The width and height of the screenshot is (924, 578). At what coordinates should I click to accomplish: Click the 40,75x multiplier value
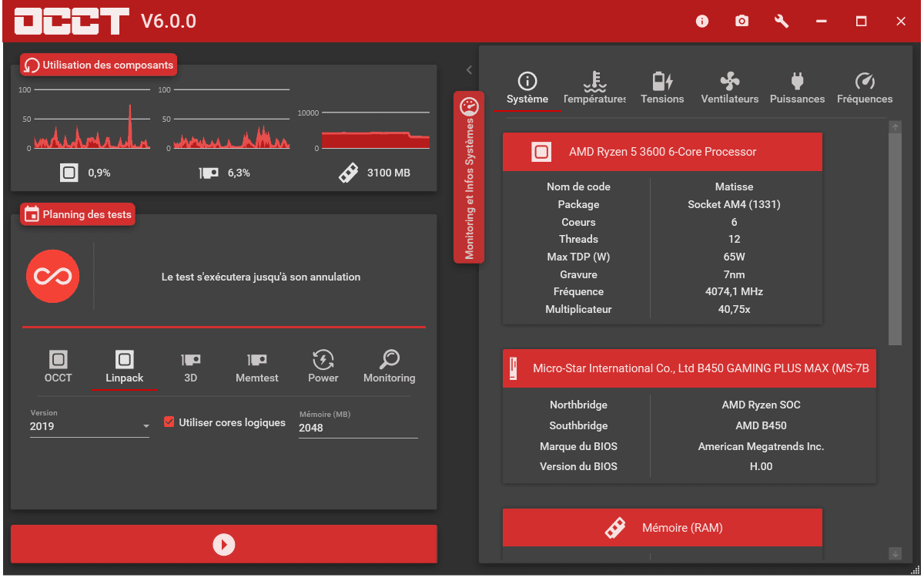pos(734,309)
